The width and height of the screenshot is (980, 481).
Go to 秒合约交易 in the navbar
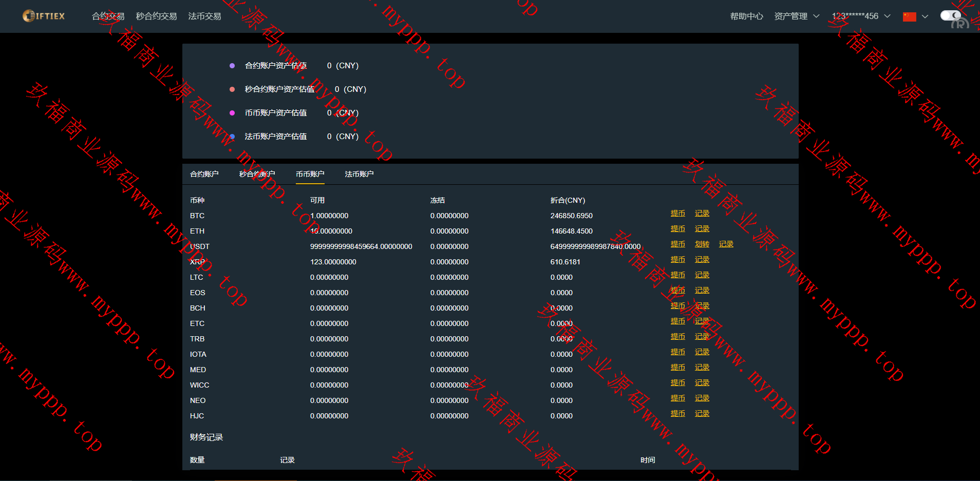click(156, 16)
